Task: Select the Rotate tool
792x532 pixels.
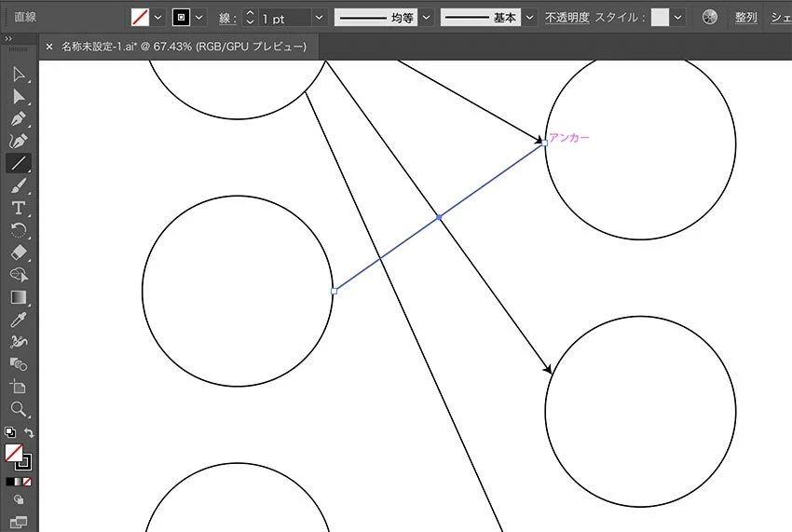Action: [x=19, y=230]
